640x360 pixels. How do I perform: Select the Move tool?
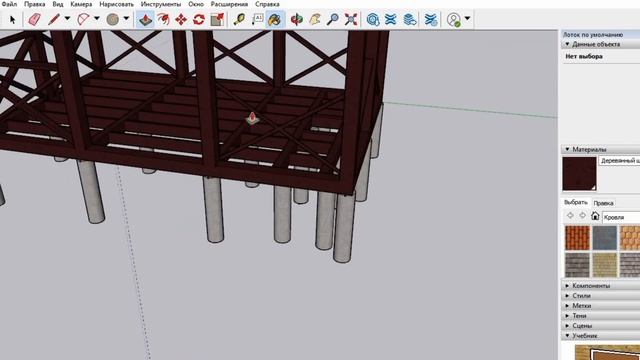click(x=181, y=19)
